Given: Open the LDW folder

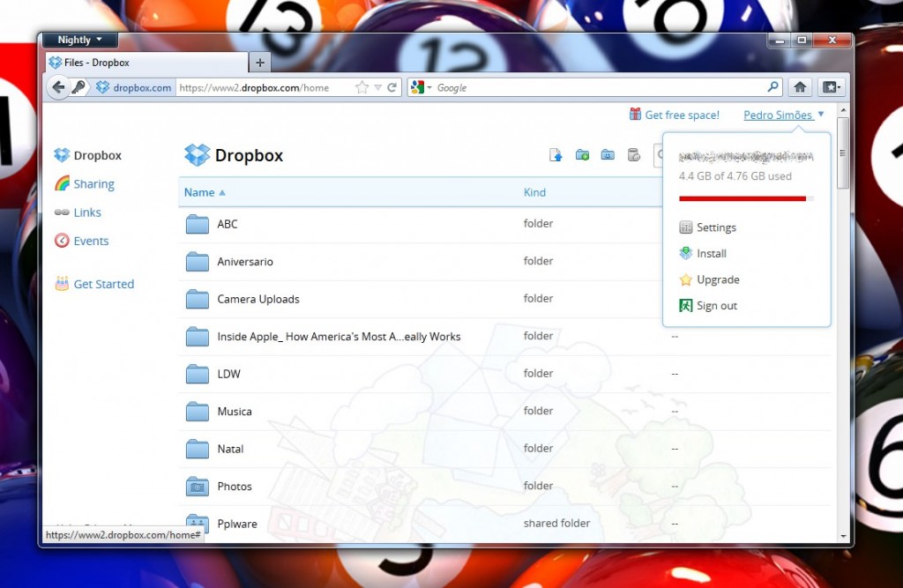Looking at the screenshot, I should [228, 374].
